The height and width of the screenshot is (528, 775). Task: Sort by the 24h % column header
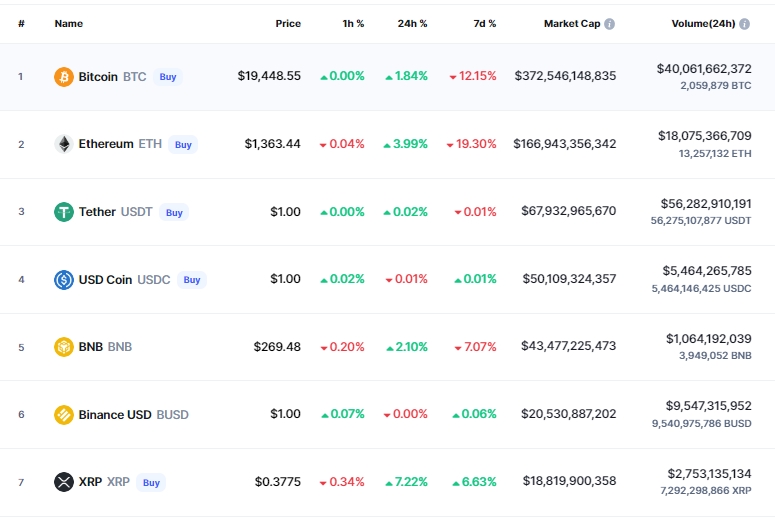tap(412, 24)
